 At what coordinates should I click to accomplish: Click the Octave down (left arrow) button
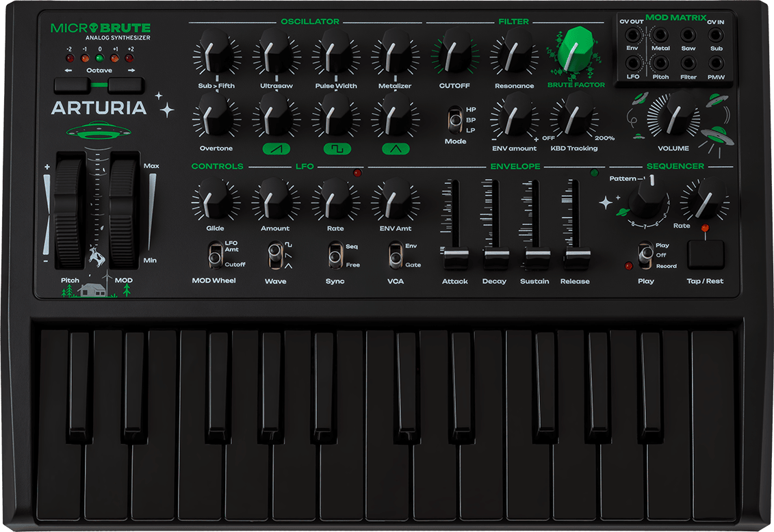coord(72,85)
